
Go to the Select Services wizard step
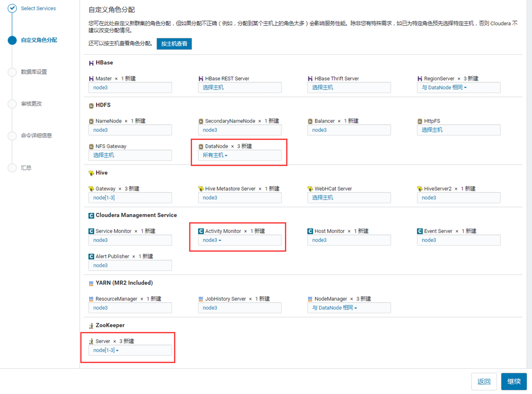coord(38,8)
